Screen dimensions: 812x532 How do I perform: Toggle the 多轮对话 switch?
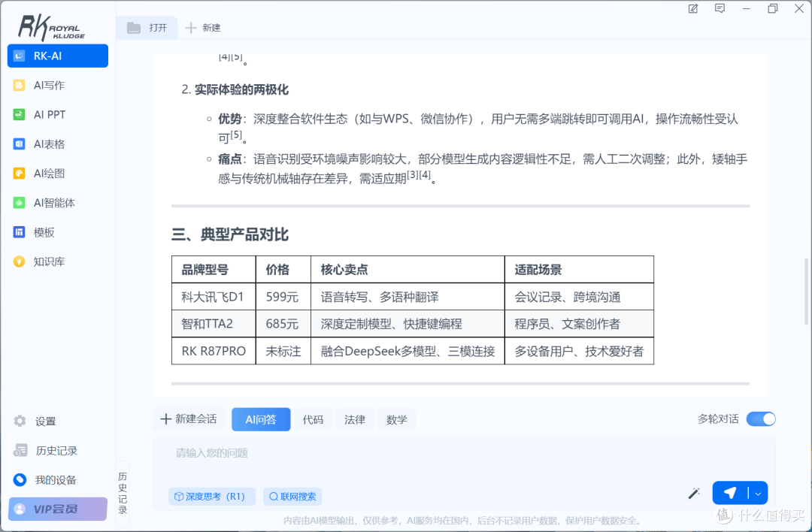pyautogui.click(x=761, y=419)
